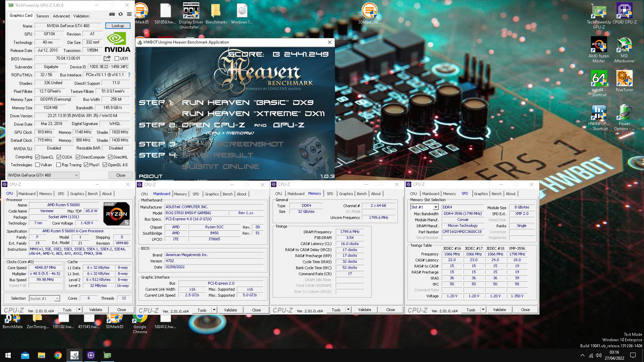The height and width of the screenshot is (362, 644).
Task: Toggle the Ray Tracing checkbox
Action: (x=59, y=165)
